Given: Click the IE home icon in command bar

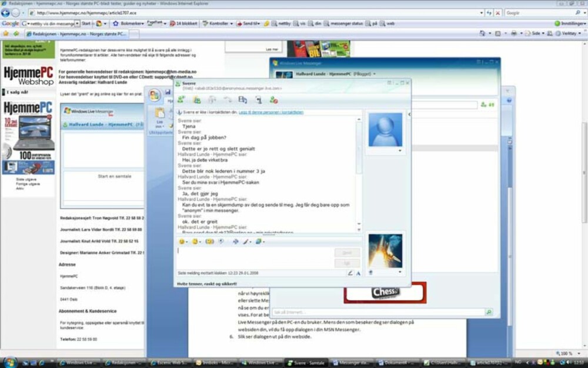Looking at the screenshot, I should pyautogui.click(x=482, y=34).
